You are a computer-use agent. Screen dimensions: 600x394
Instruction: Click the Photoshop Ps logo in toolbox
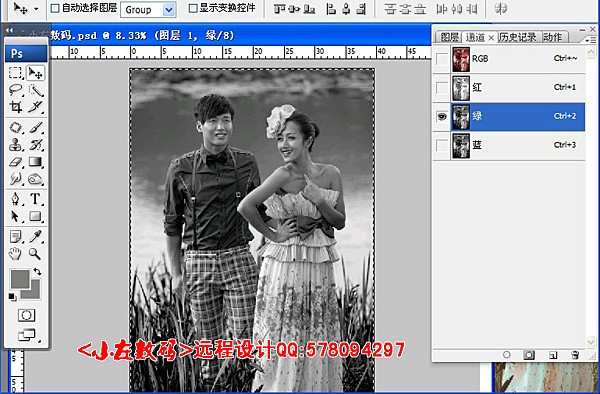pyautogui.click(x=26, y=54)
